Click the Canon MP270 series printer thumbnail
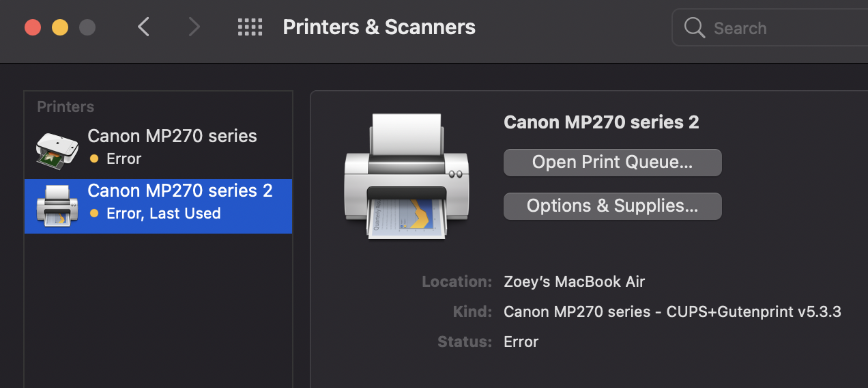Viewport: 868px width, 388px height. click(57, 148)
